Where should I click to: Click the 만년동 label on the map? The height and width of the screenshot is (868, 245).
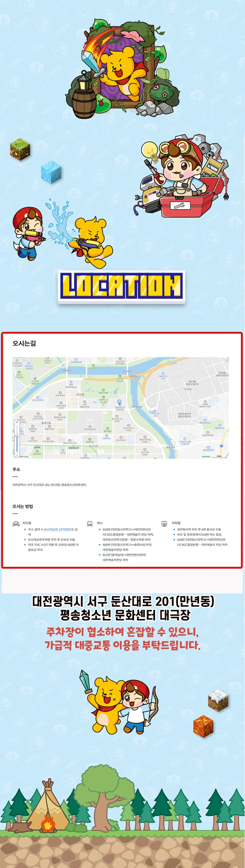(x=80, y=394)
